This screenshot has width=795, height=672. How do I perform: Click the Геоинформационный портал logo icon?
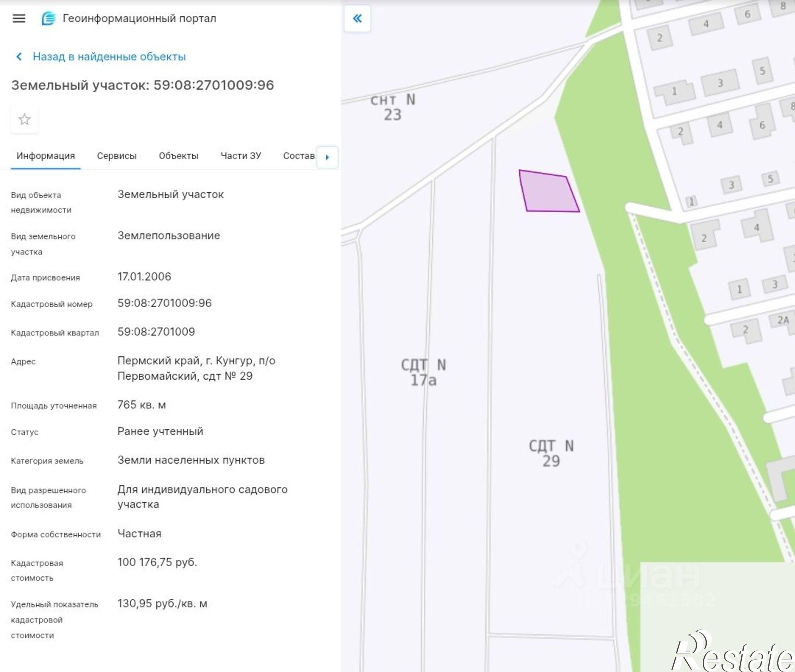48,19
